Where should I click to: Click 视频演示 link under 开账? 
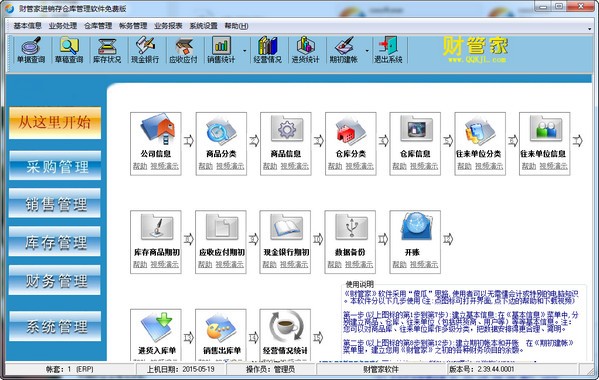pyautogui.click(x=424, y=264)
